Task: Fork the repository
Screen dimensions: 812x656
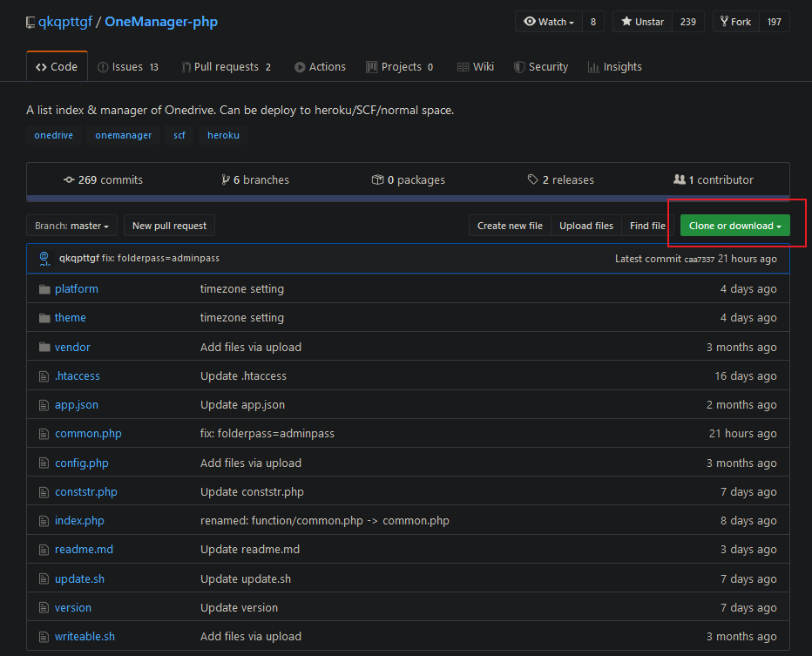Action: (x=736, y=22)
